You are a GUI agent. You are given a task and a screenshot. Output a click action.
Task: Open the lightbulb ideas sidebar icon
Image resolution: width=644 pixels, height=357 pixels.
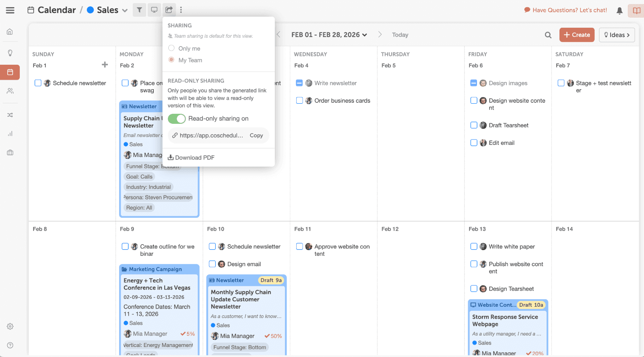(x=10, y=53)
